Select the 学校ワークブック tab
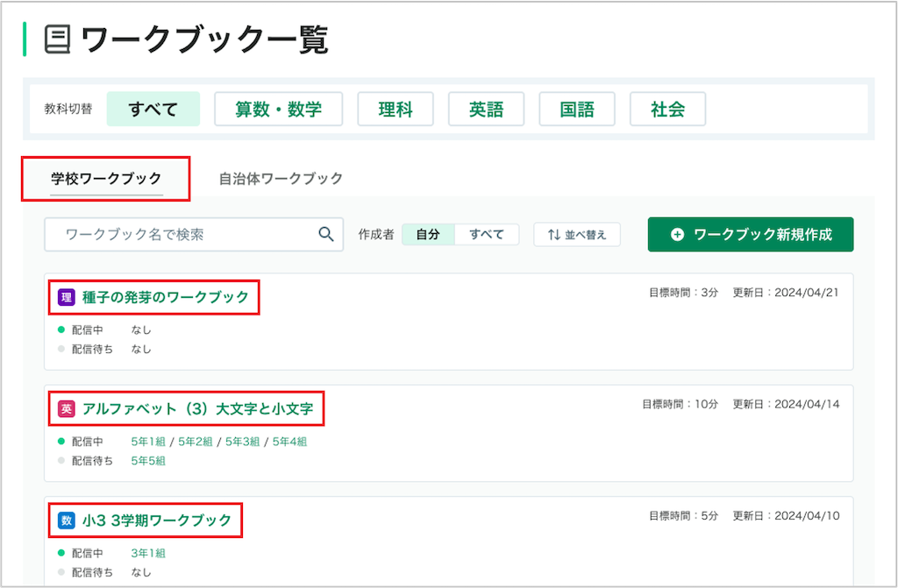 tap(106, 179)
